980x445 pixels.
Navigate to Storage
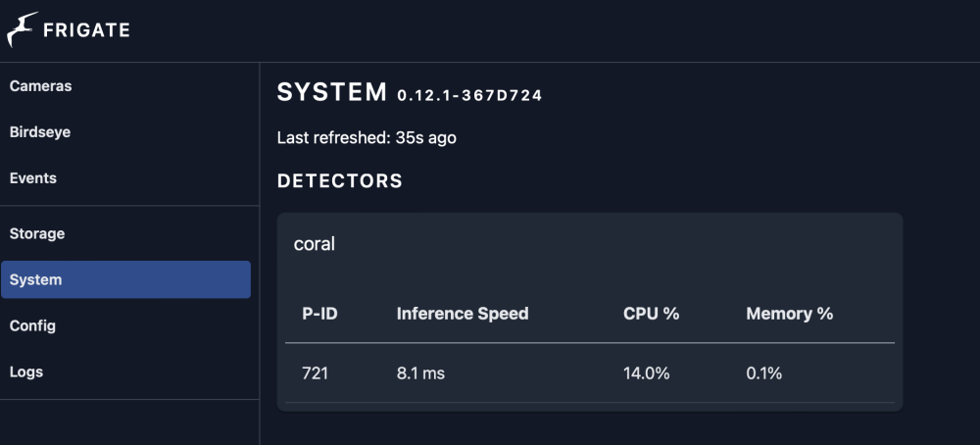(37, 233)
